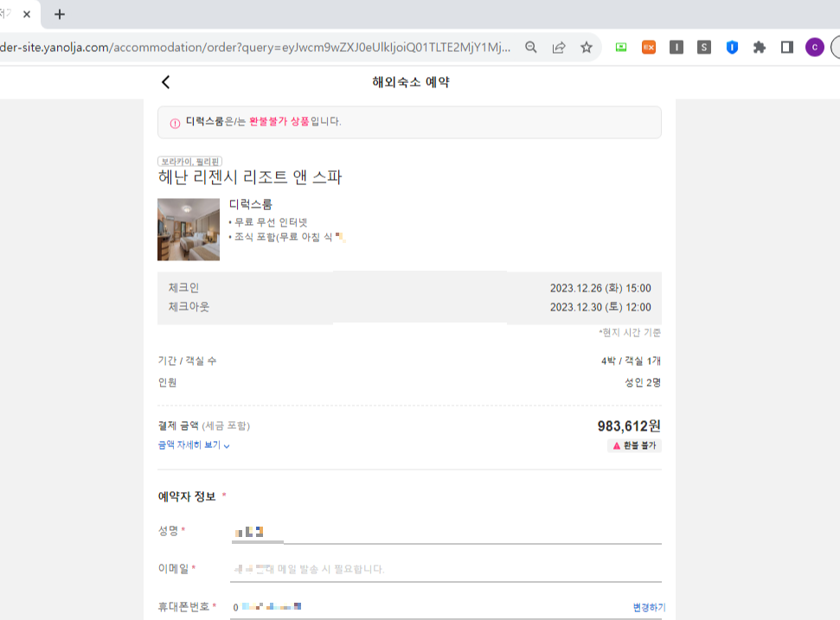The image size is (840, 620).
Task: Click the total price 983,612원
Action: coord(629,426)
